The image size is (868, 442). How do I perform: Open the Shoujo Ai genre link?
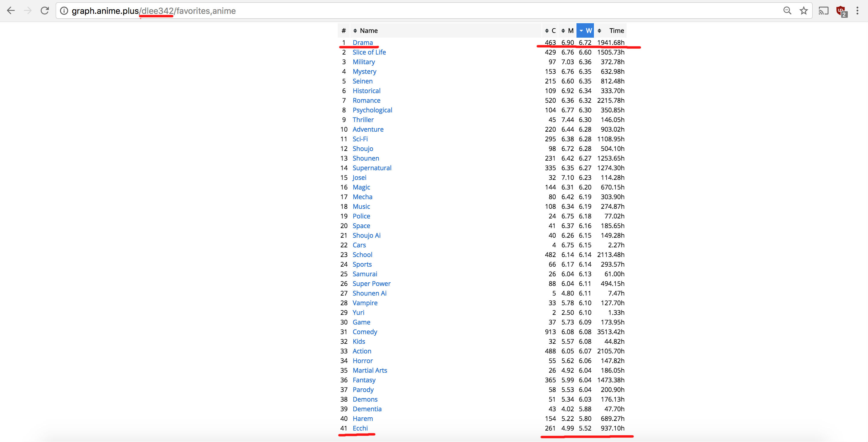point(366,236)
